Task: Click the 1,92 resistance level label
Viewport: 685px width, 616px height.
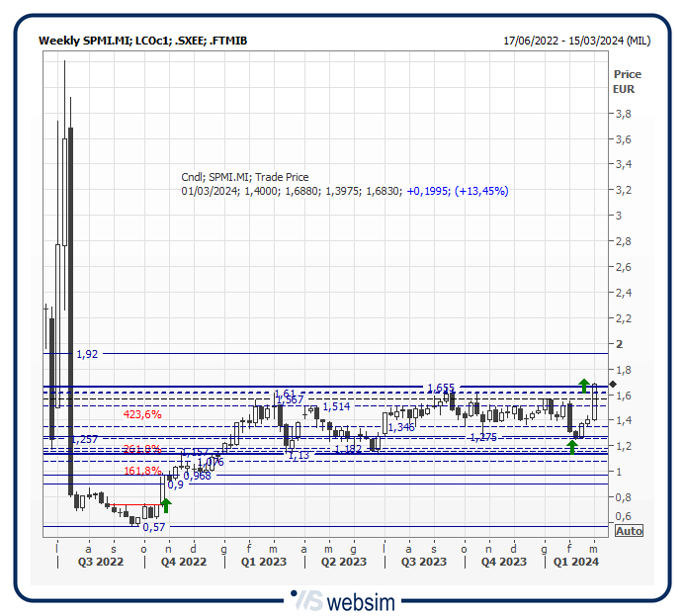Action: 88,353
